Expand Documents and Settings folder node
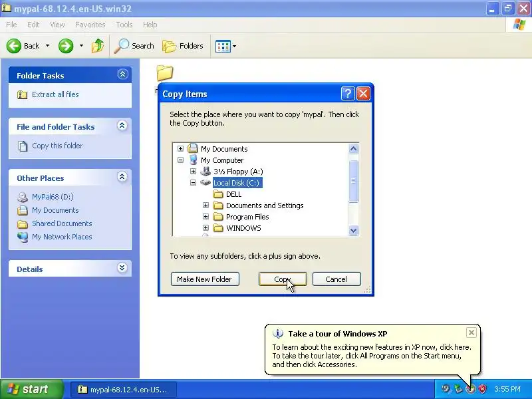The image size is (532, 399). (x=205, y=205)
